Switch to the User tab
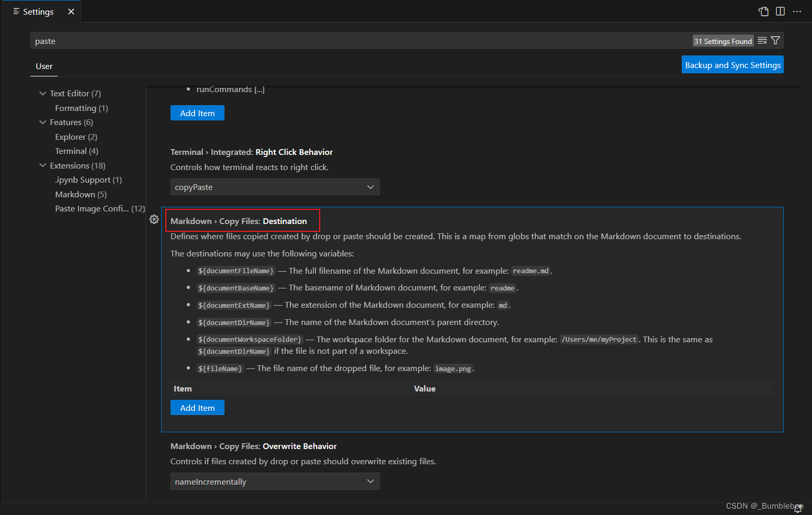The height and width of the screenshot is (515, 812). tap(44, 66)
